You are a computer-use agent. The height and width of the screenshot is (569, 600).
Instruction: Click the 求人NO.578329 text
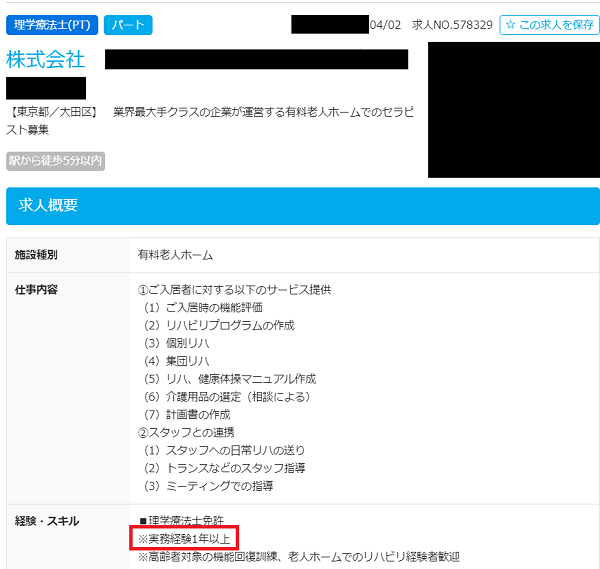(x=452, y=25)
